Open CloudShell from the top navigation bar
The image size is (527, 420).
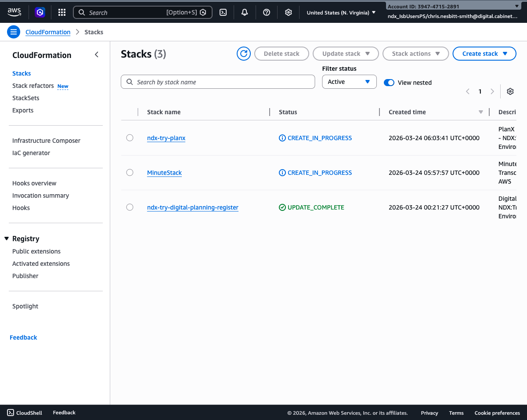point(223,12)
